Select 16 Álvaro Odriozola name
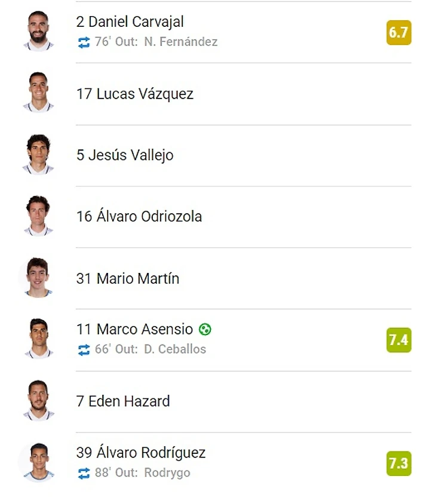This screenshot has height=504, width=436. coord(139,216)
